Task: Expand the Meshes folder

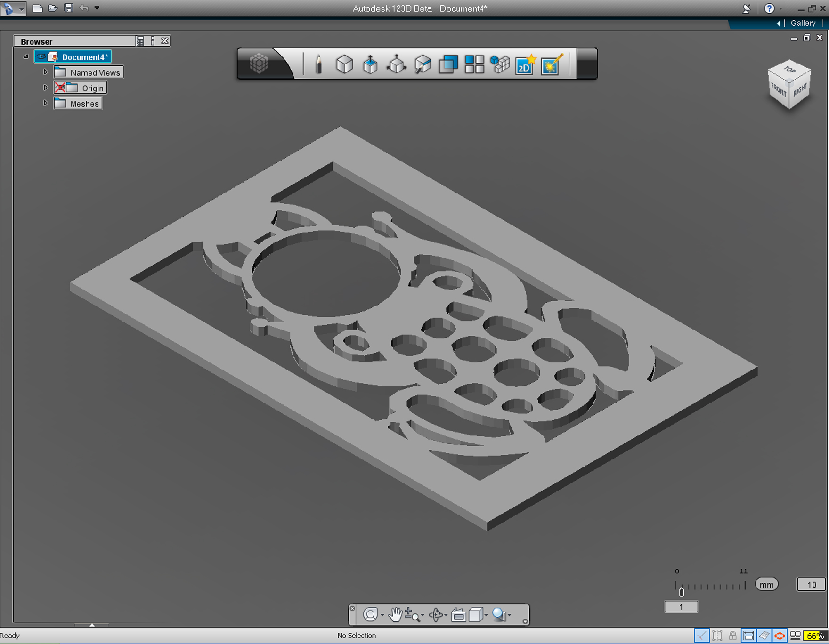Action: [46, 104]
